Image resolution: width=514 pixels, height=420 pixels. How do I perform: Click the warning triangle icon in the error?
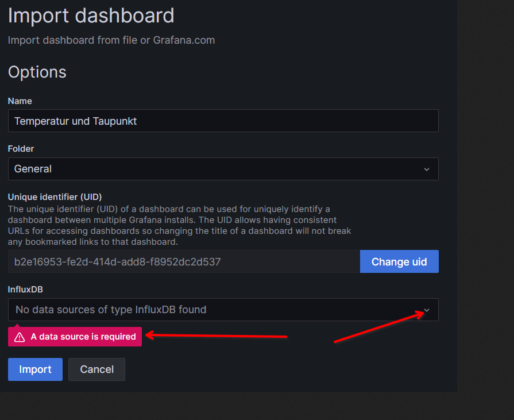click(20, 337)
